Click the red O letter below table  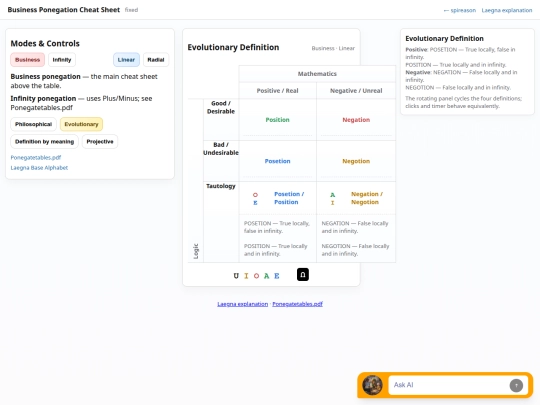pos(256,276)
